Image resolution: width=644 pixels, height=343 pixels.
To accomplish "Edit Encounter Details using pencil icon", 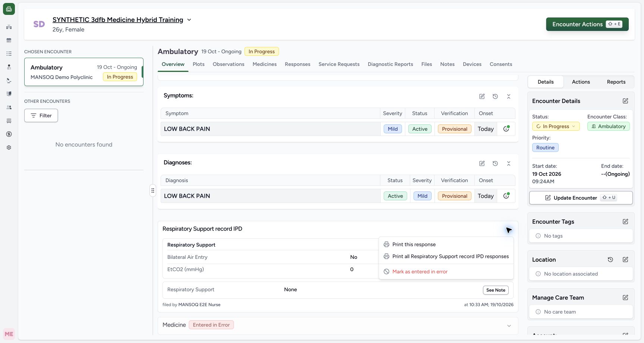I will click(625, 101).
